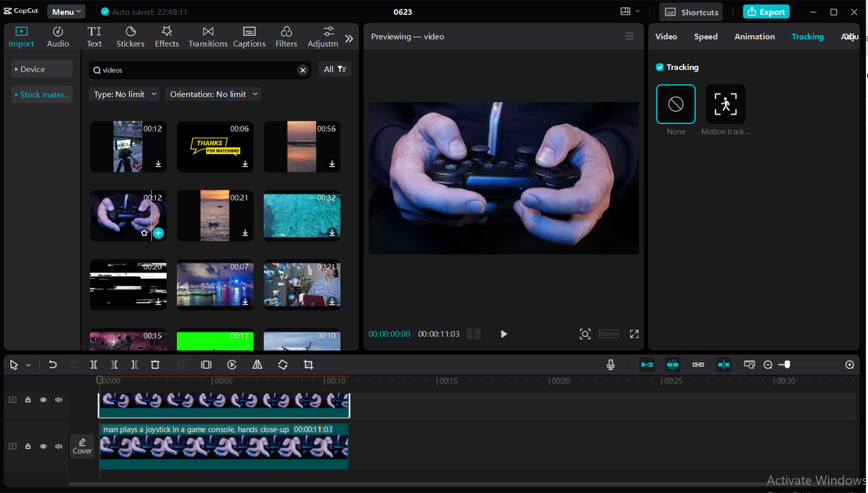The height and width of the screenshot is (493, 868).
Task: Uncheck the Tracking checkbox
Action: point(659,67)
